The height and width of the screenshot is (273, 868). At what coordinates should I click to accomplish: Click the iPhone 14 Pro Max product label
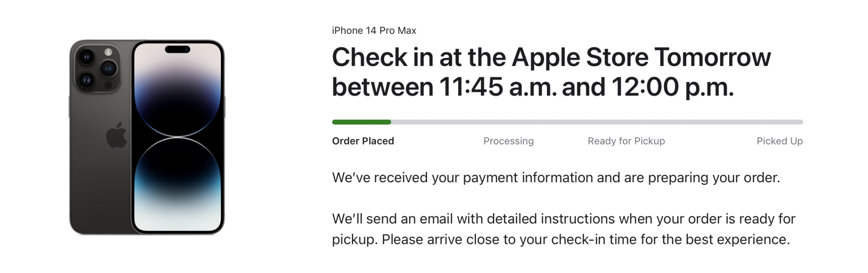pos(374,30)
